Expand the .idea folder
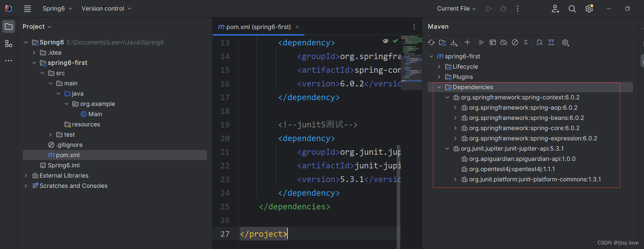This screenshot has width=644, height=249. (34, 53)
